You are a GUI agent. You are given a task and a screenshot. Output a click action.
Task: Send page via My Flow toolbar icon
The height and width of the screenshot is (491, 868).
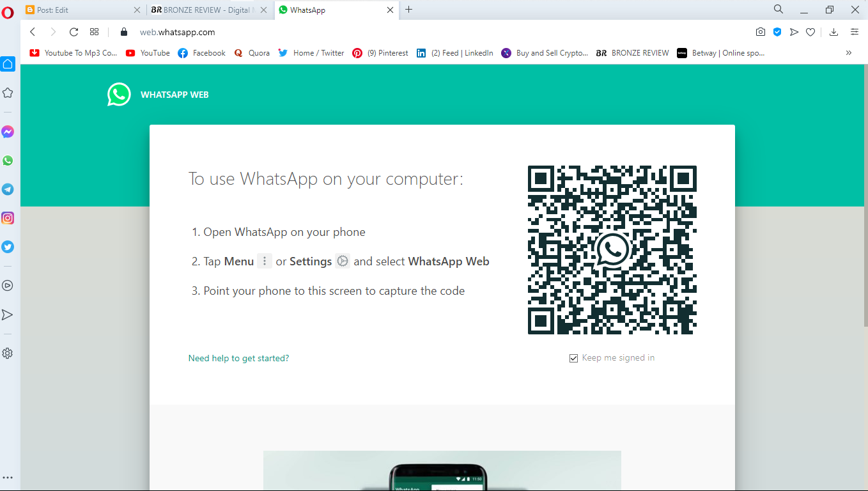[x=794, y=32]
